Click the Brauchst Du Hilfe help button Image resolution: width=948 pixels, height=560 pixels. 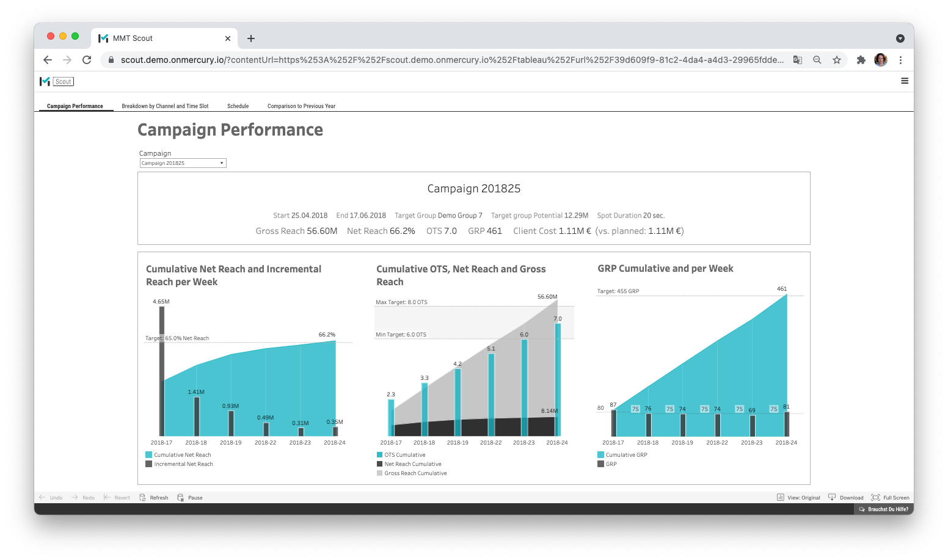pyautogui.click(x=884, y=509)
